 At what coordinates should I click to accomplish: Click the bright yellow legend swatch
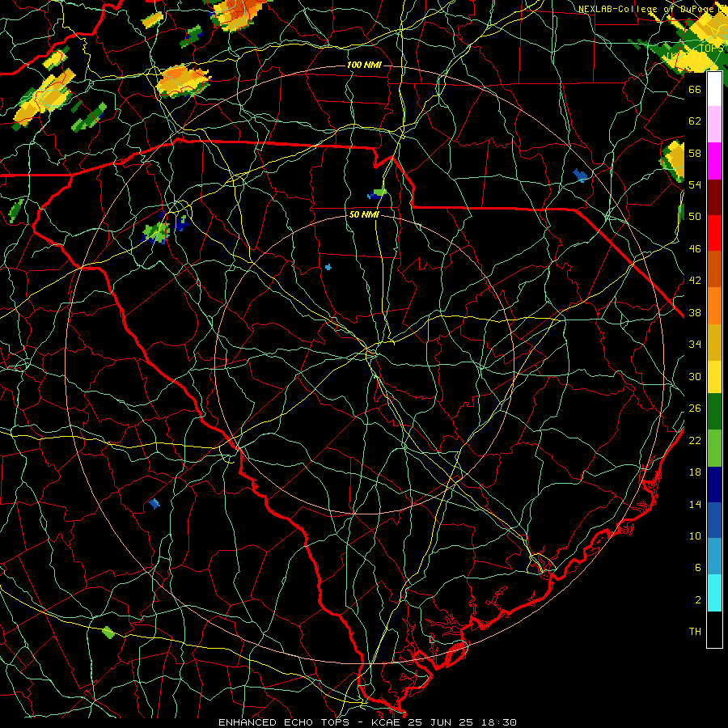click(x=714, y=377)
